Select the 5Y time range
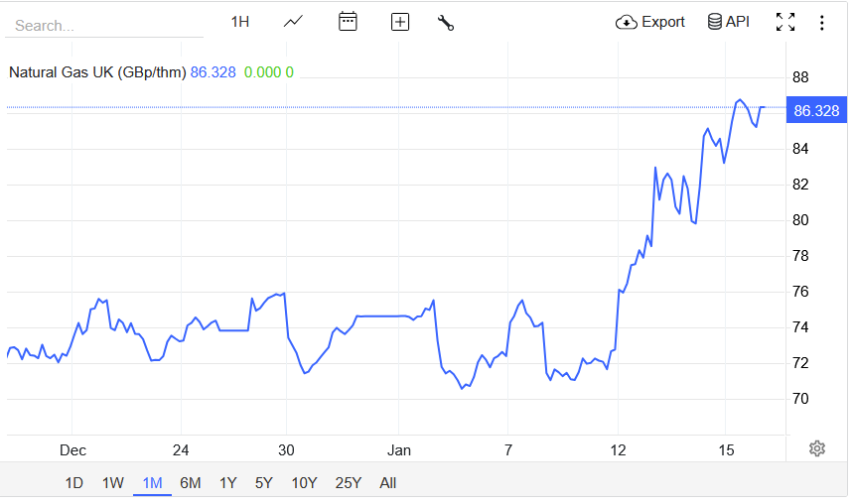This screenshot has width=852, height=504. [263, 483]
